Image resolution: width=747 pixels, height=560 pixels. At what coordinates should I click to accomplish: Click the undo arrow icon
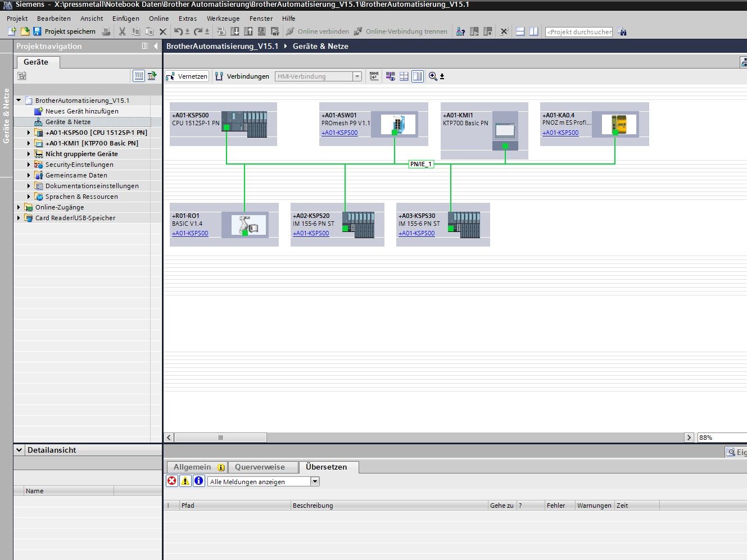pyautogui.click(x=178, y=31)
